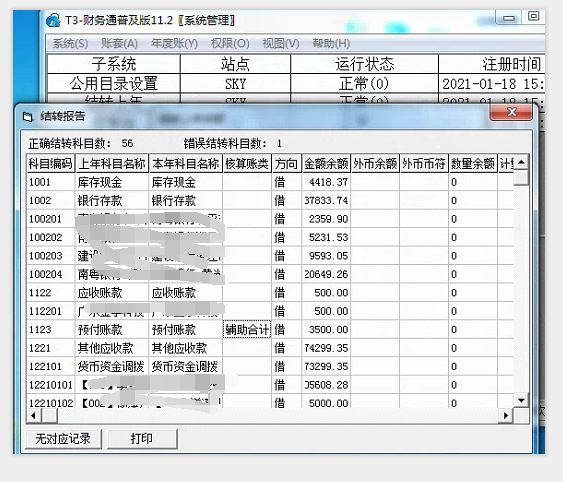563x482 pixels.
Task: Click 其他应收款 in the 上年科目名称 column
Action: [106, 348]
